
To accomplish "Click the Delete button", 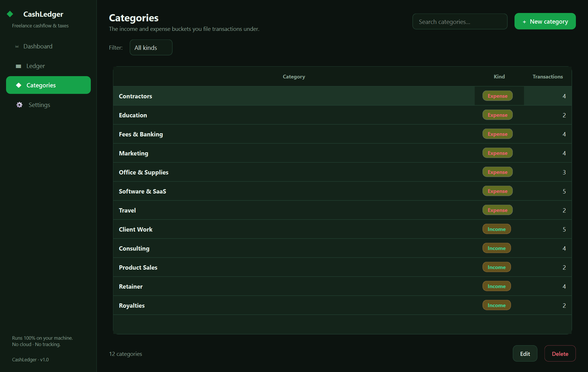I will pyautogui.click(x=560, y=354).
